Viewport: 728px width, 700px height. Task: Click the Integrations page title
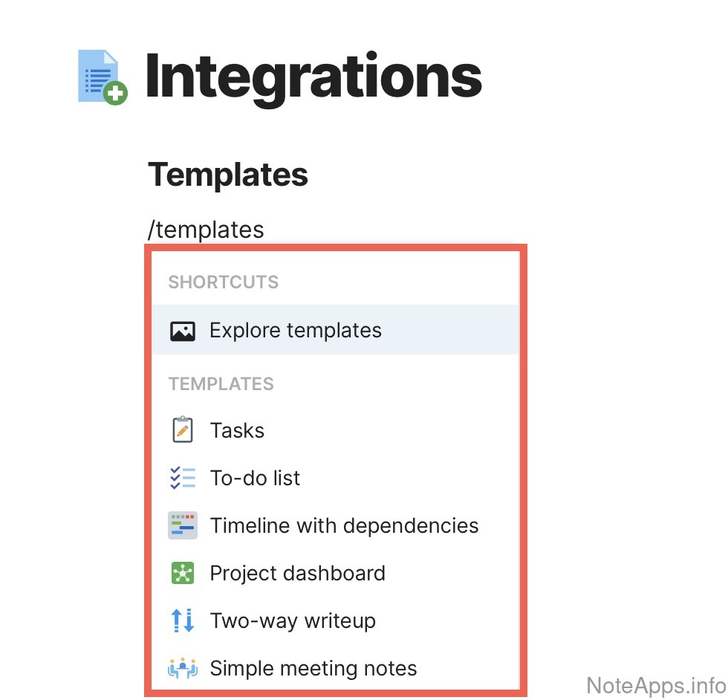coord(313,77)
